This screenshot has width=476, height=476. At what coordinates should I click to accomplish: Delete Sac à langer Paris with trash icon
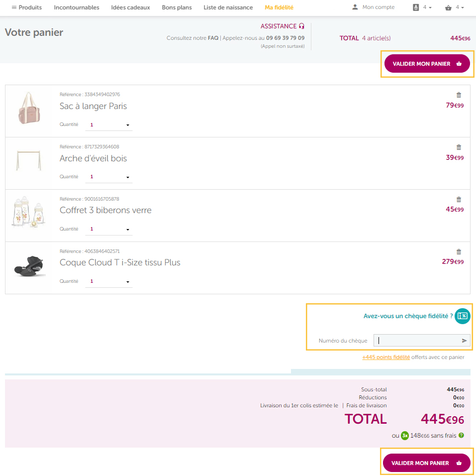point(459,95)
